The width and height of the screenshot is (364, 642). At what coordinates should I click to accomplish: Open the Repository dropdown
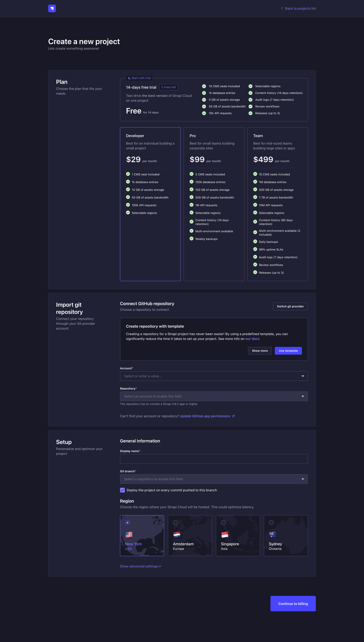point(214,396)
